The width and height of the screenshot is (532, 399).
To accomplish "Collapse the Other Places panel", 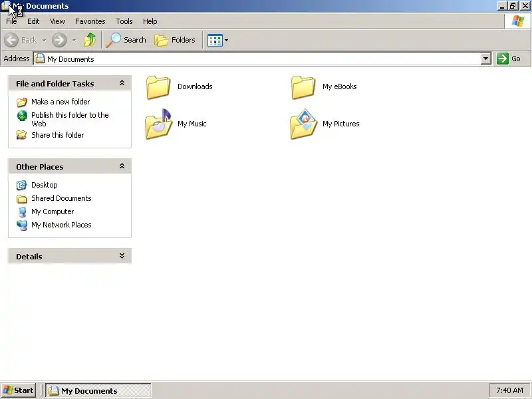I will click(122, 166).
